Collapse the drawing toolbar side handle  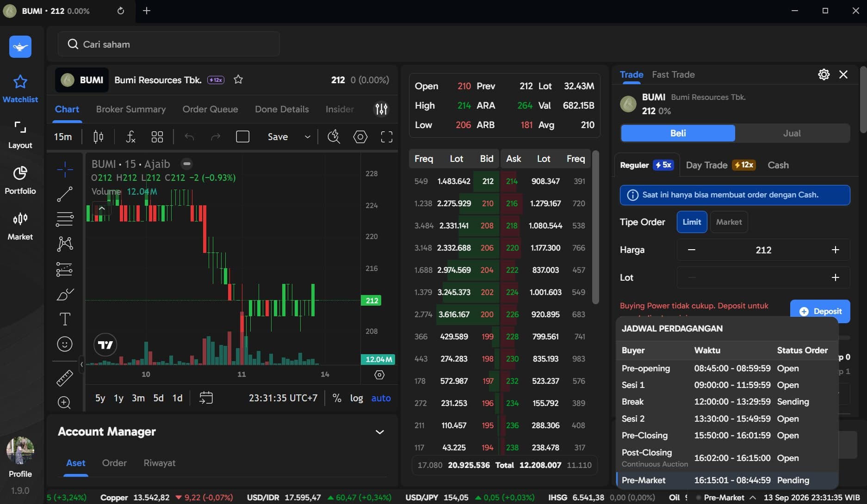point(82,364)
